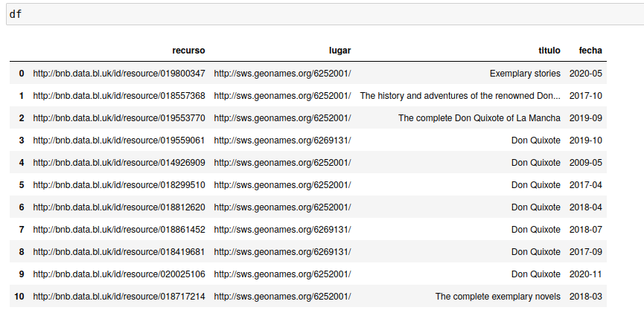Image resolution: width=644 pixels, height=310 pixels.
Task: Open resource link 018419681 in row 8
Action: [x=119, y=252]
